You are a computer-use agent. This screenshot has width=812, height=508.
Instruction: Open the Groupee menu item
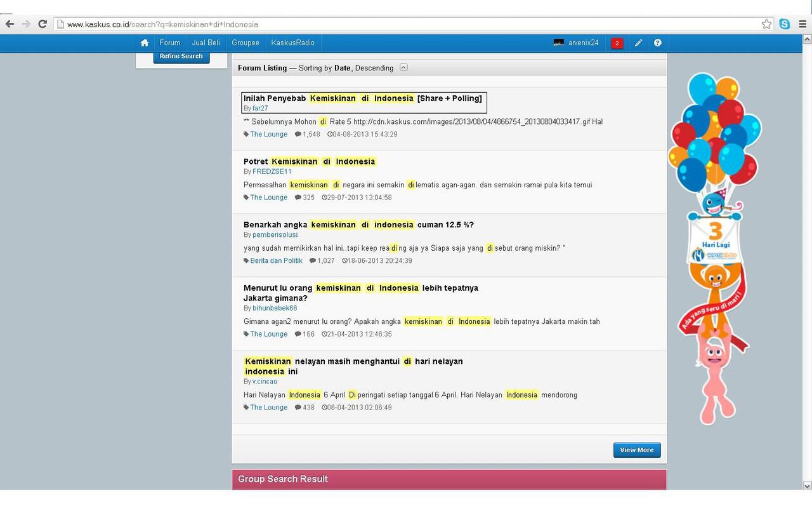point(246,43)
